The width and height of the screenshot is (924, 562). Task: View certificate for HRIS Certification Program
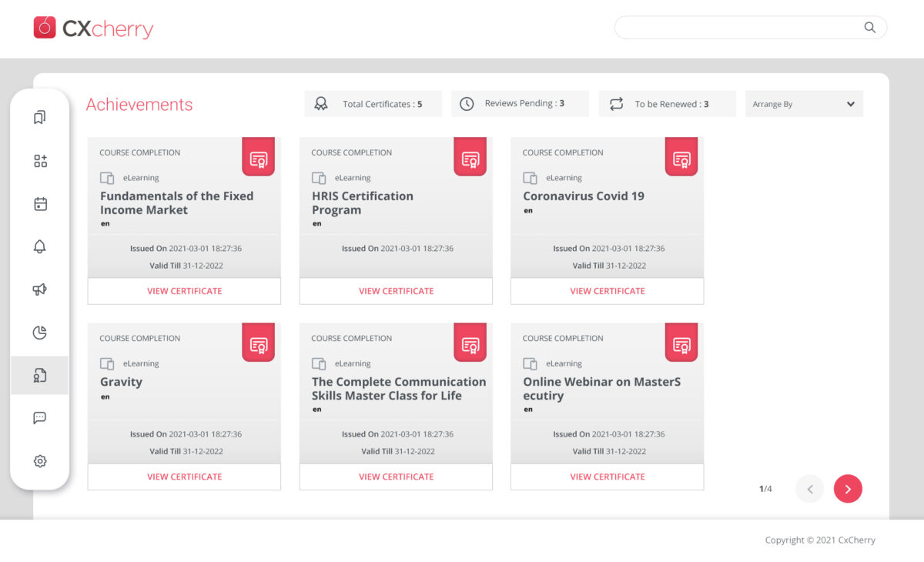click(396, 291)
